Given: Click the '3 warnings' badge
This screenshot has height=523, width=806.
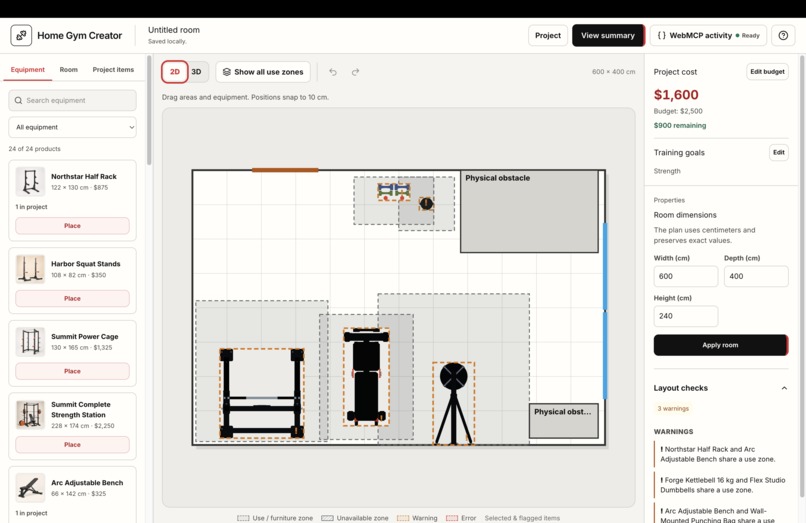Looking at the screenshot, I should click(673, 408).
